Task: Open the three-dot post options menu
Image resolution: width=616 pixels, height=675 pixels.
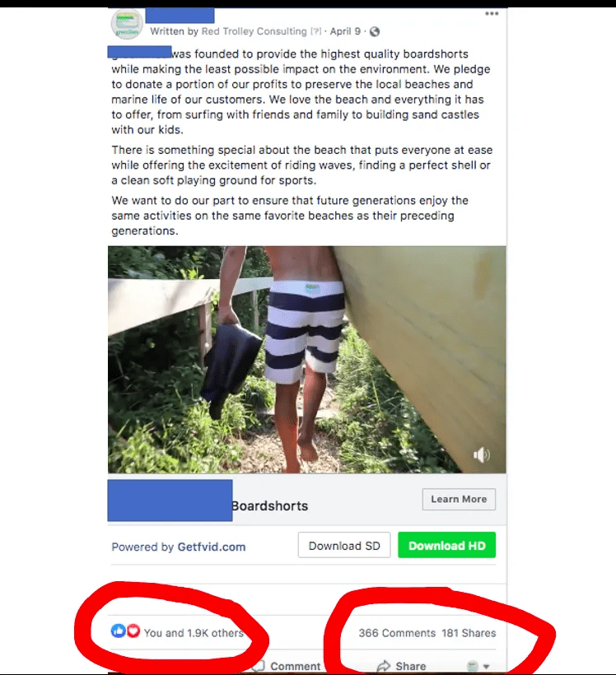Action: pyautogui.click(x=492, y=14)
